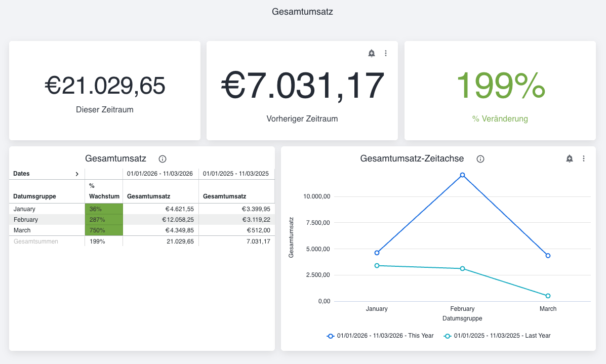This screenshot has width=606, height=364.
Task: Click info icon beside Gesamtumsatz-Zeitachse title
Action: 480,159
